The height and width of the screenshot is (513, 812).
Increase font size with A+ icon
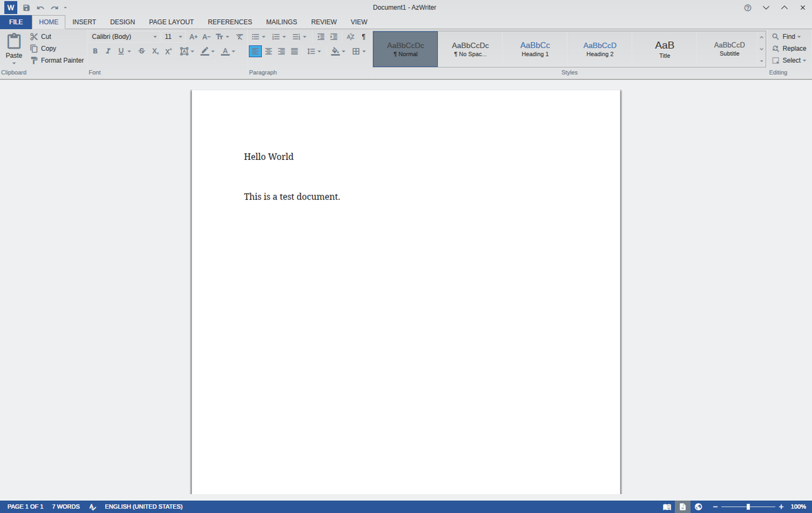193,37
